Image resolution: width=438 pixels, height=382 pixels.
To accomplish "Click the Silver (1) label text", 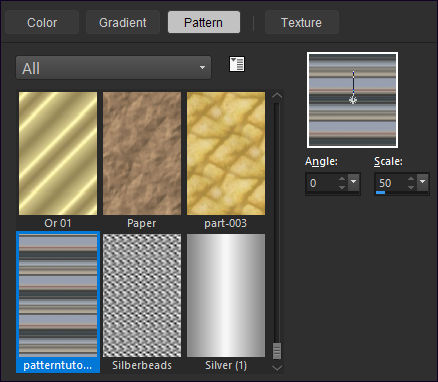I will 226,365.
